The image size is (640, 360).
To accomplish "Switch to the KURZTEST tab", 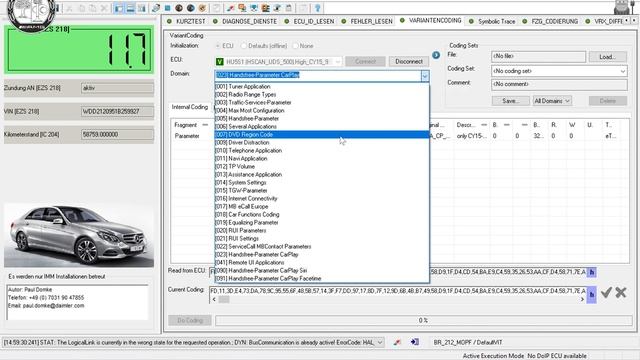I will [x=190, y=21].
